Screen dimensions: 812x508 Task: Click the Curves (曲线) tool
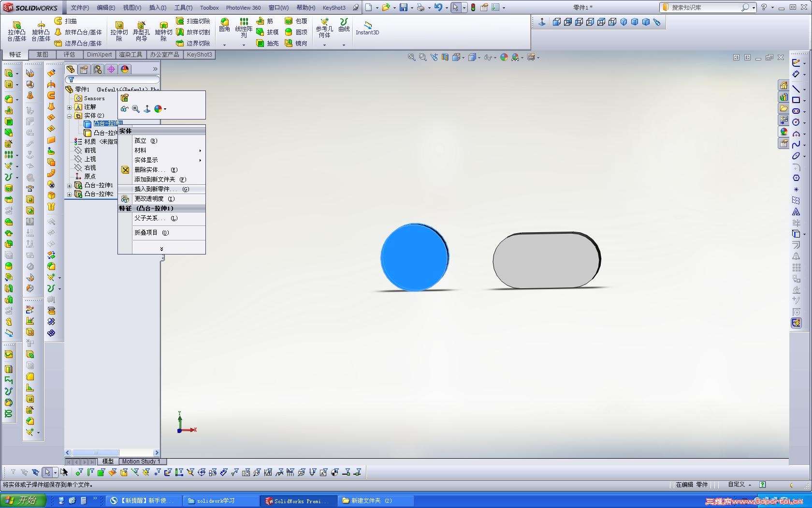point(344,25)
